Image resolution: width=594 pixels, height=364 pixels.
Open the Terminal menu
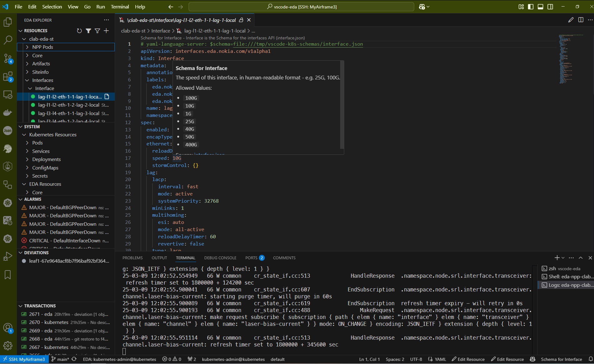click(120, 7)
